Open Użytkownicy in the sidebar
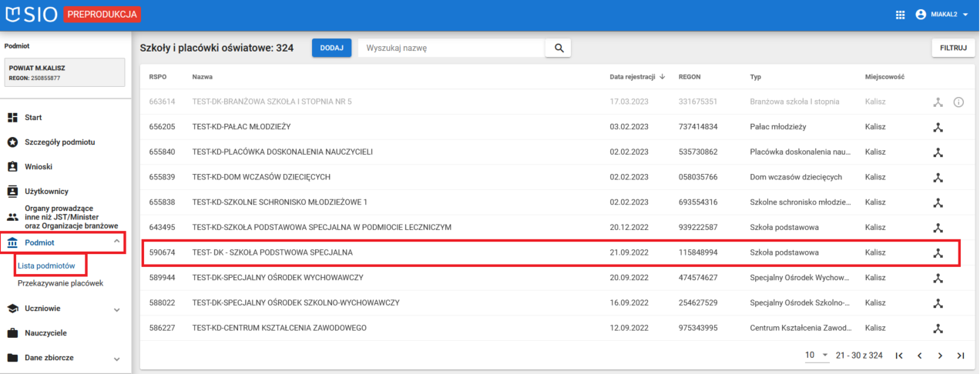The width and height of the screenshot is (980, 374). [65, 191]
